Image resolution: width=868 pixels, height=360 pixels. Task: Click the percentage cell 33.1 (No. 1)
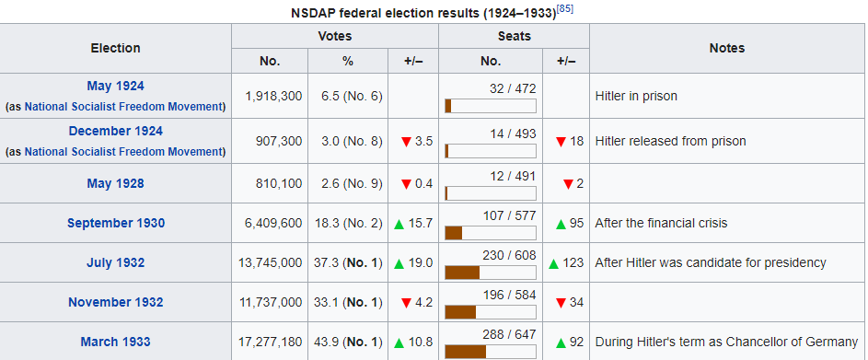click(349, 302)
